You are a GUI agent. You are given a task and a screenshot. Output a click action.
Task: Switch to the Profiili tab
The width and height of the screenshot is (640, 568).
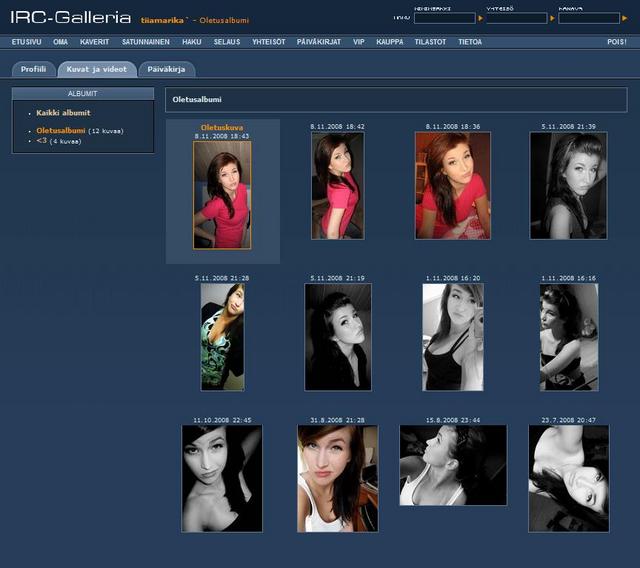pyautogui.click(x=33, y=69)
